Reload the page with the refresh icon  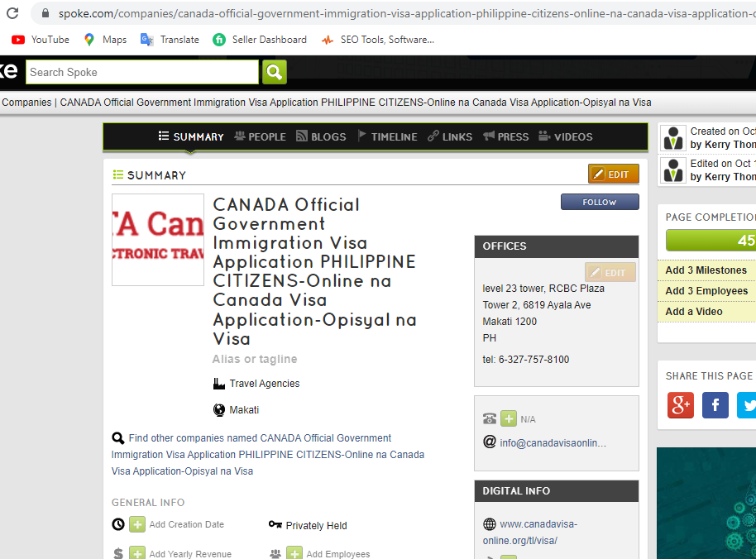pos(12,13)
